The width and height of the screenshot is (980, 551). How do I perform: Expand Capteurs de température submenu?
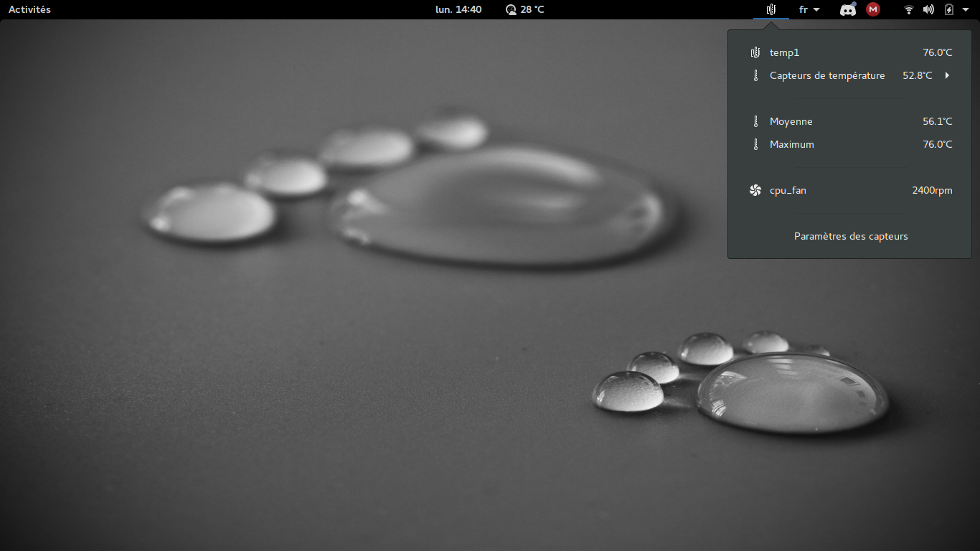[946, 75]
